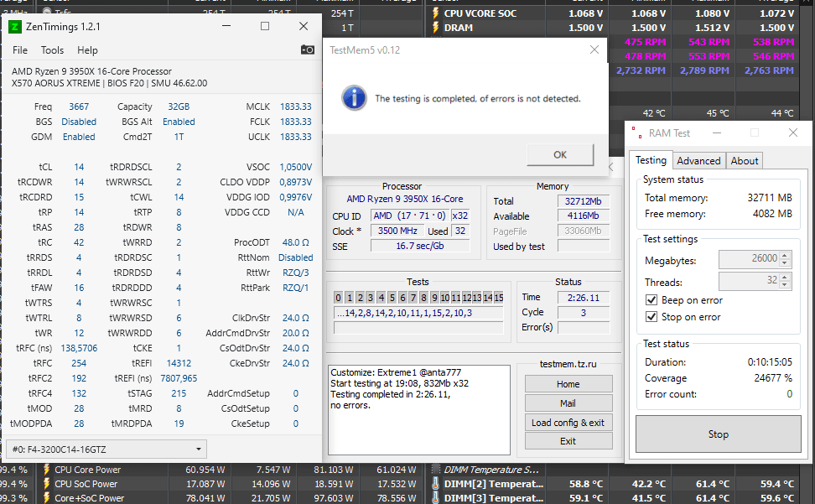Click the Threads spinner arrows
This screenshot has height=504, width=815.
(x=784, y=282)
